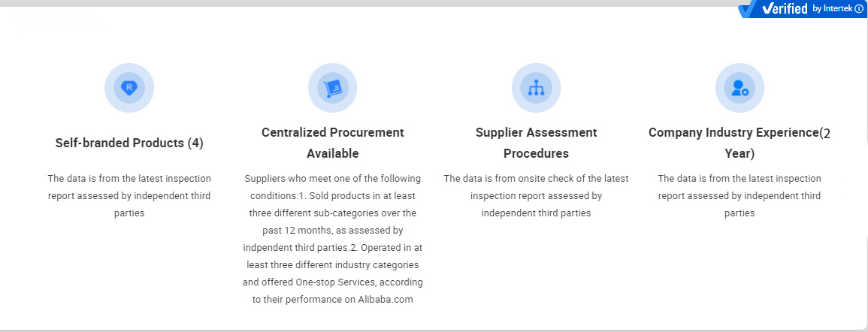Click the description under Supplier Assessment Procedures
The image size is (868, 332).
[536, 195]
